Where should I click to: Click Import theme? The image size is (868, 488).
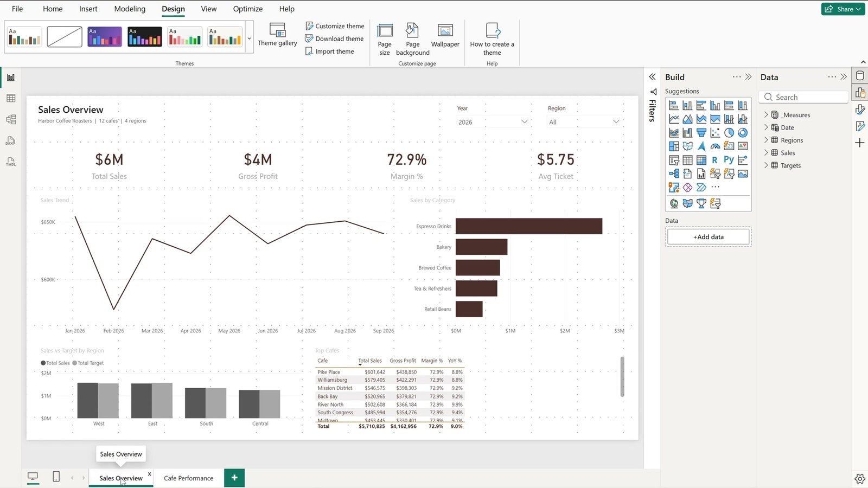point(329,52)
